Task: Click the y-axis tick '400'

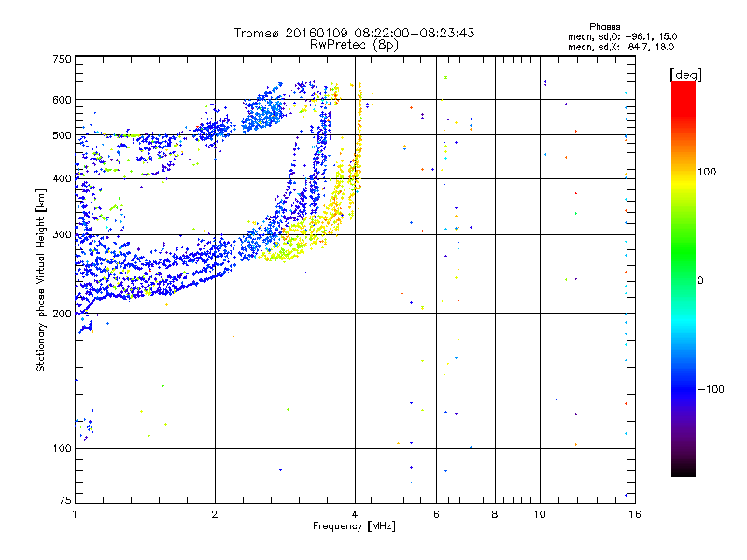Action: pos(62,179)
